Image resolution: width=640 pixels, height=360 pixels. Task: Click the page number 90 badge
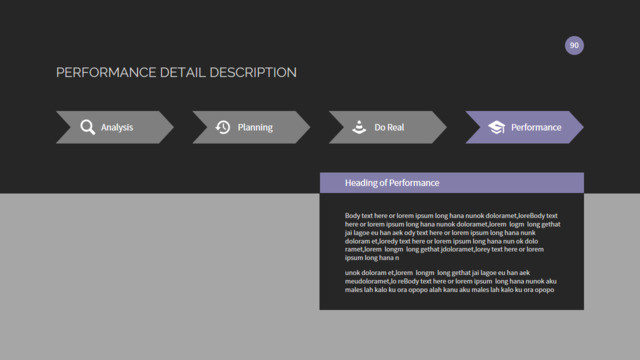pyautogui.click(x=574, y=45)
